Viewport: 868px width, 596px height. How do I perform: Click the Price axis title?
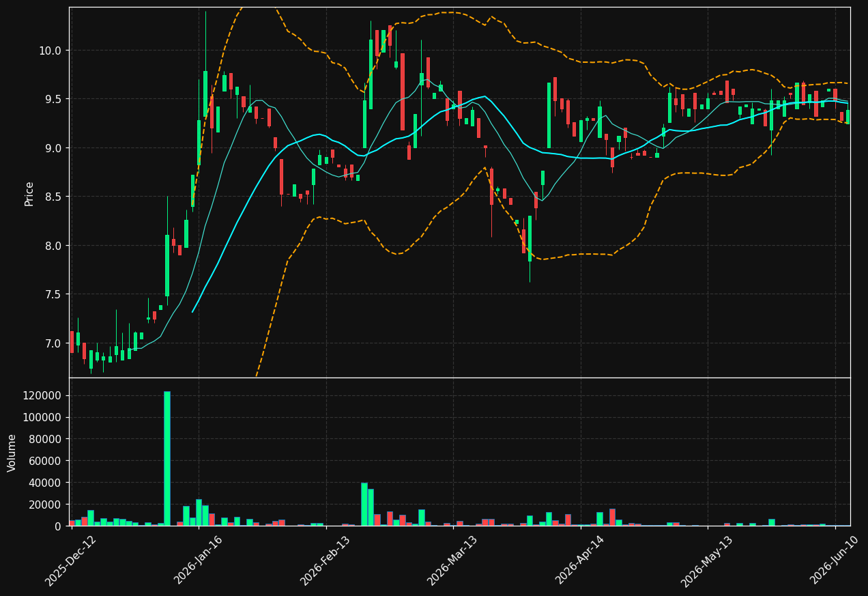(29, 193)
